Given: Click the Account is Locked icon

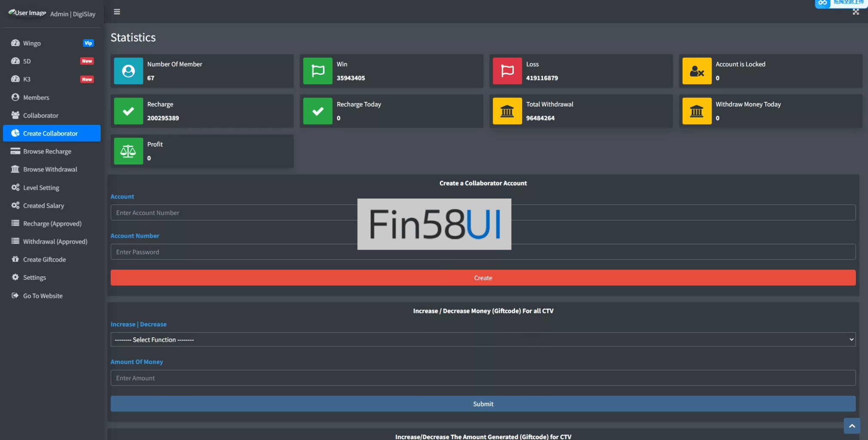Looking at the screenshot, I should 696,71.
